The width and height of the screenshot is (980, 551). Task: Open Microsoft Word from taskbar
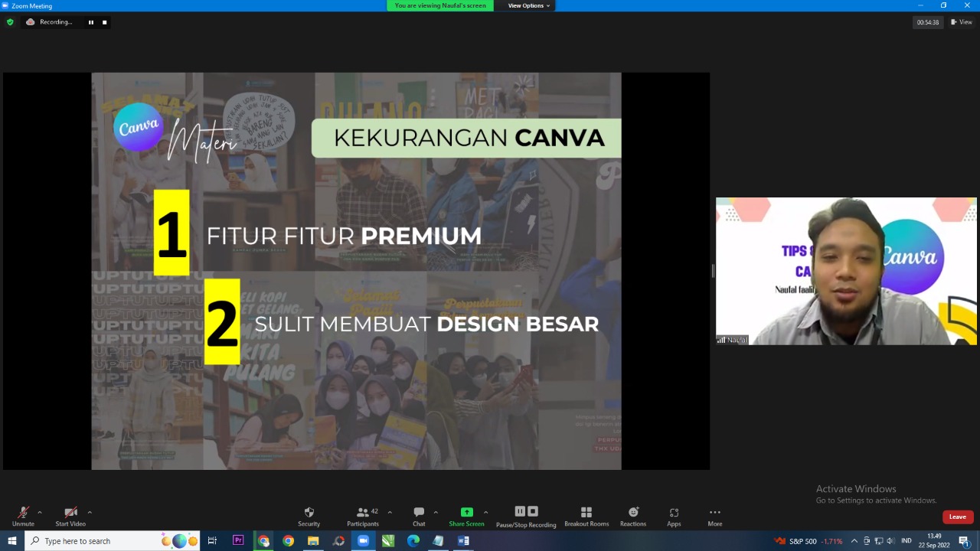pyautogui.click(x=463, y=540)
